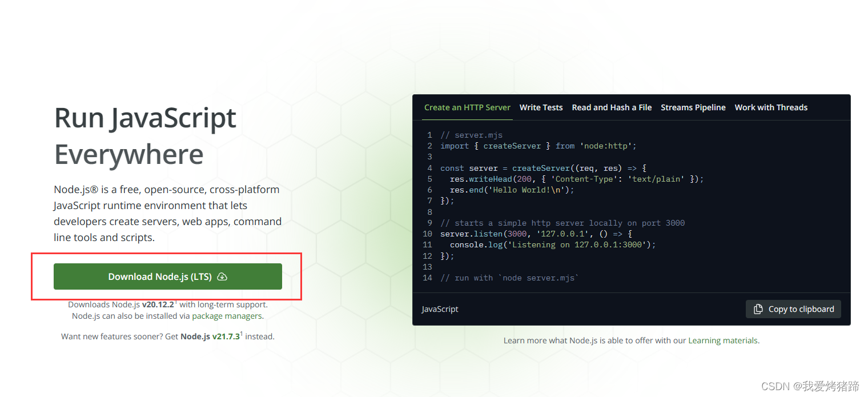Click Copy to clipboard button
Viewport: 868px width, 397px height.
pyautogui.click(x=793, y=309)
